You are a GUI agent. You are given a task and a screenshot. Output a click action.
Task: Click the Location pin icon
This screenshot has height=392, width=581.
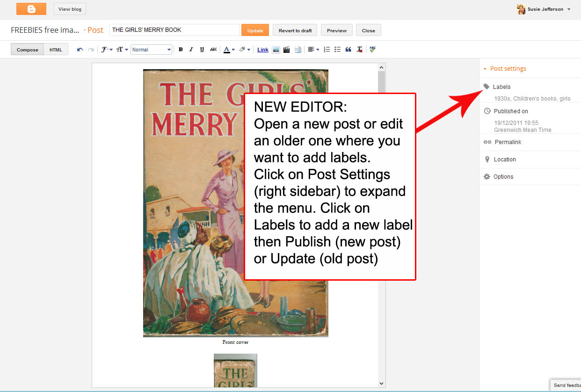pyautogui.click(x=487, y=160)
